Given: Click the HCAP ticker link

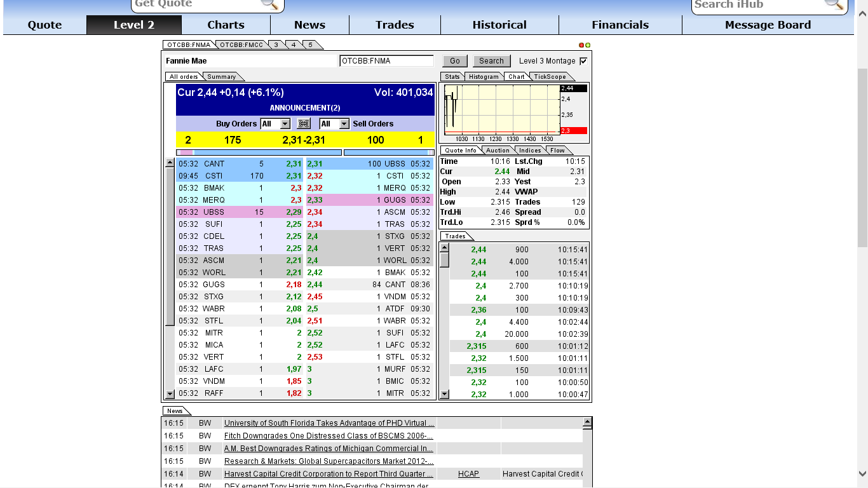Looking at the screenshot, I should tap(468, 474).
